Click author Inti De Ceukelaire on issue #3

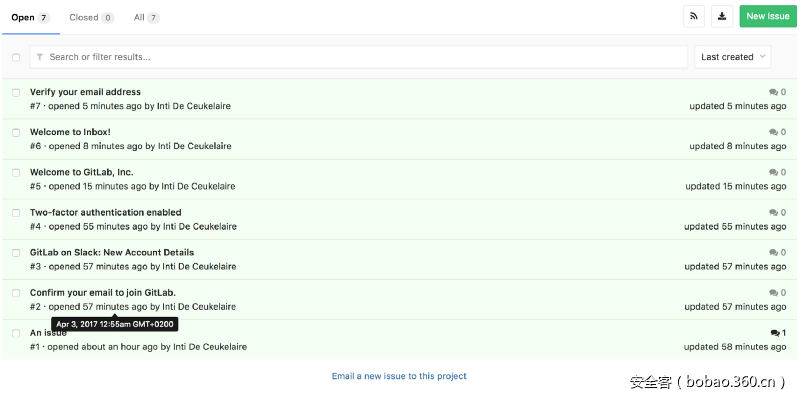[x=199, y=266]
